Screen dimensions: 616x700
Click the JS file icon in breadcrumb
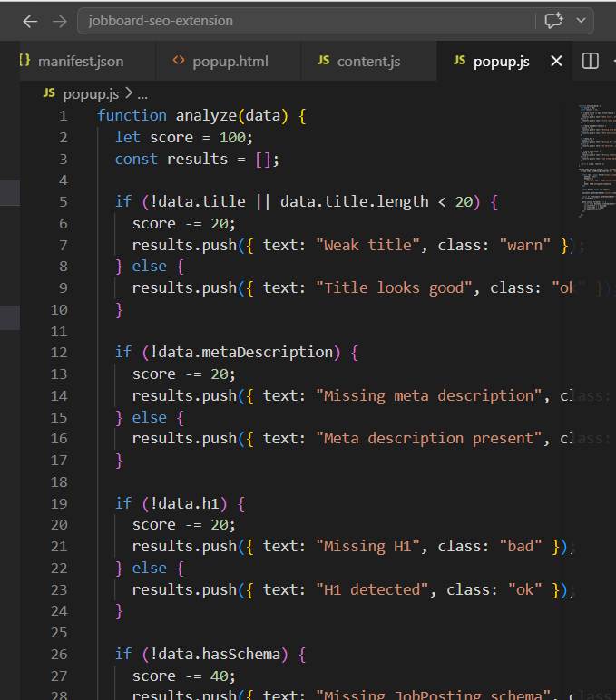(x=50, y=93)
